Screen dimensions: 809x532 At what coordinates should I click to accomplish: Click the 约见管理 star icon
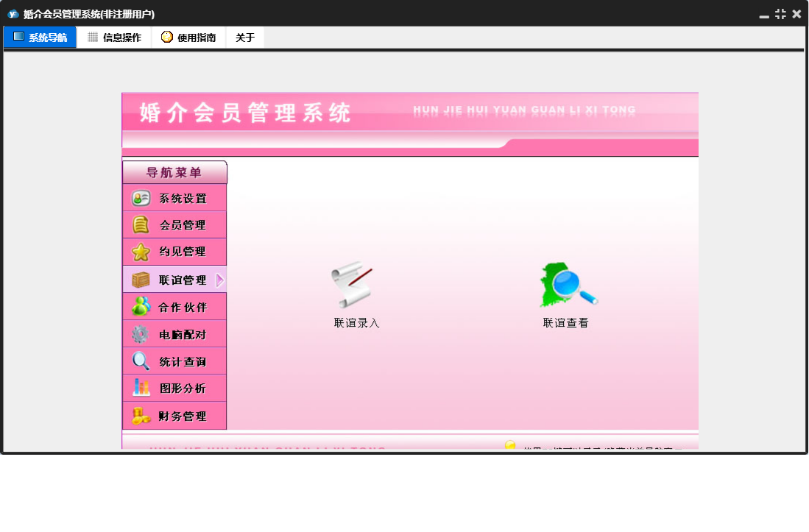pyautogui.click(x=141, y=252)
